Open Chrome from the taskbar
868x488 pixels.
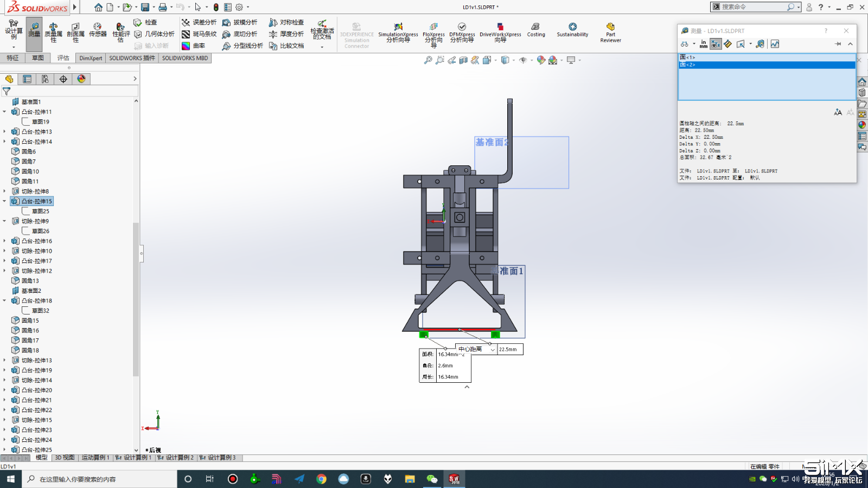(x=321, y=479)
